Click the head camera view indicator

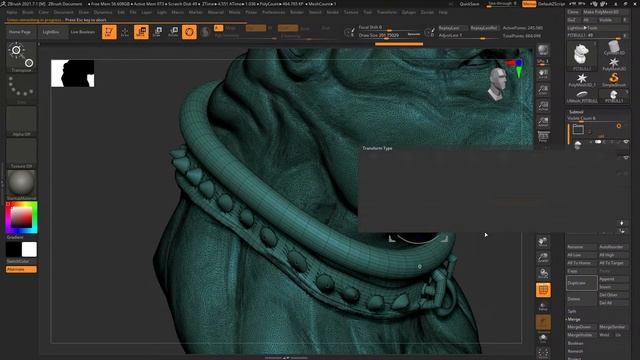(497, 84)
